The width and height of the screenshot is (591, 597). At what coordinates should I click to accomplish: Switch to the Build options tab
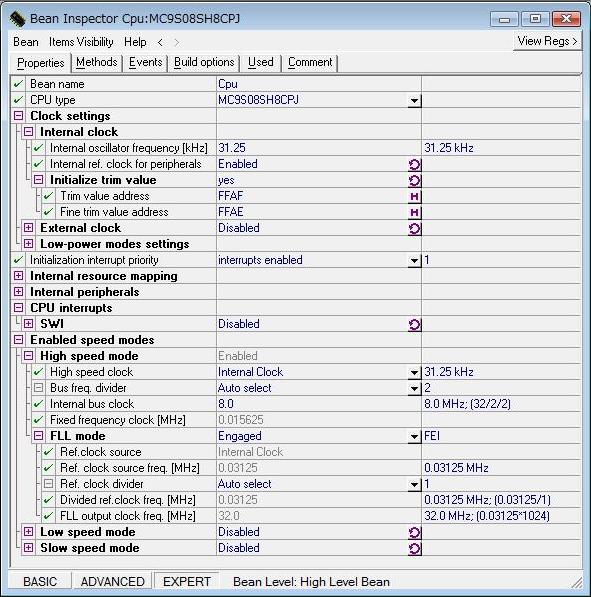click(x=204, y=62)
